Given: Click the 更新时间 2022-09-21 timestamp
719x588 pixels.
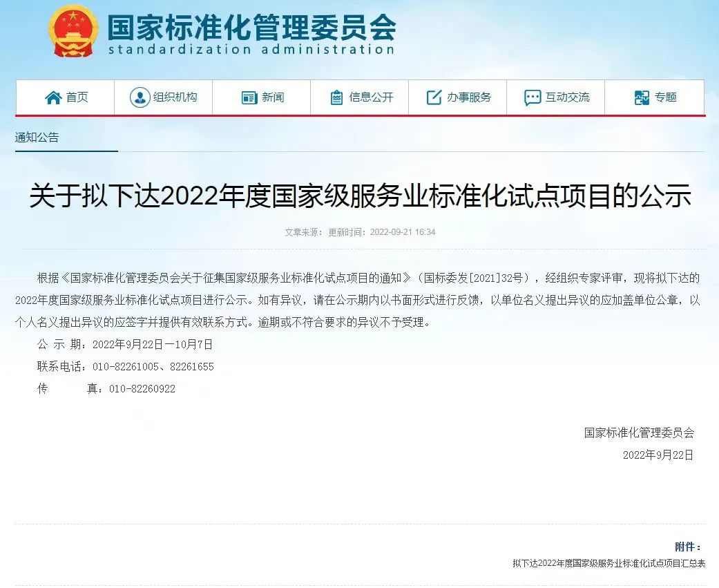Looking at the screenshot, I should coord(381,232).
